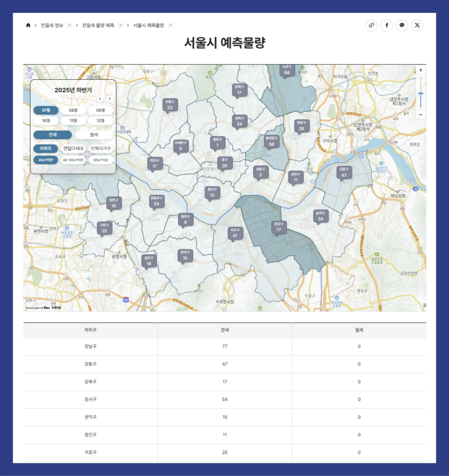Advance to next period with the right arrow
Viewport: 449px width, 476px height.
[110, 99]
